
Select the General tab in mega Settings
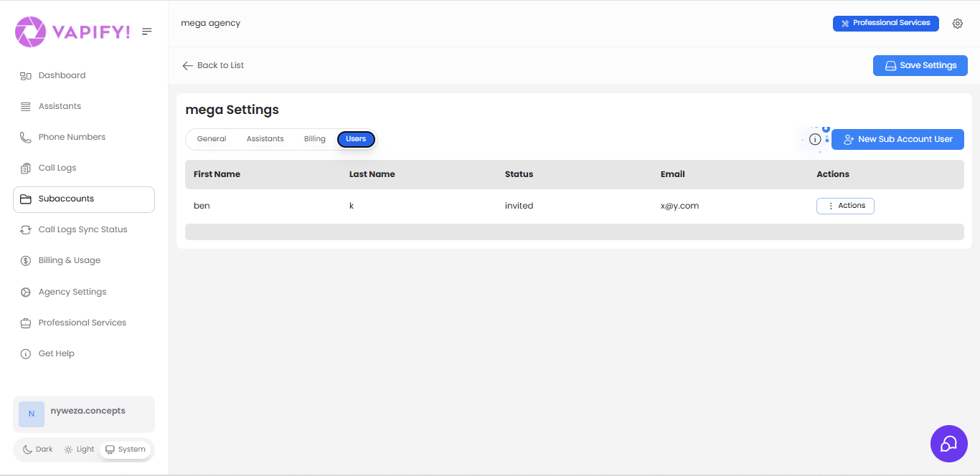pyautogui.click(x=211, y=138)
